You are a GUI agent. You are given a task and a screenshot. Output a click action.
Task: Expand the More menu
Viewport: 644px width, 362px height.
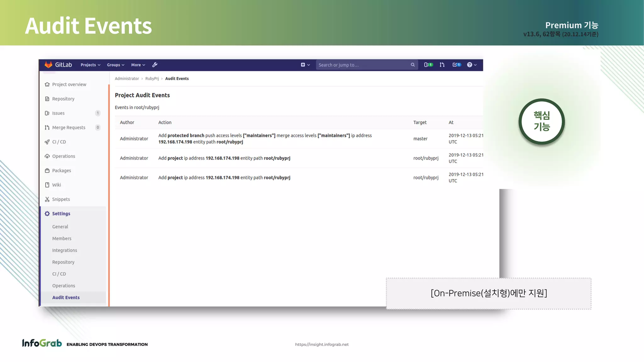click(138, 65)
